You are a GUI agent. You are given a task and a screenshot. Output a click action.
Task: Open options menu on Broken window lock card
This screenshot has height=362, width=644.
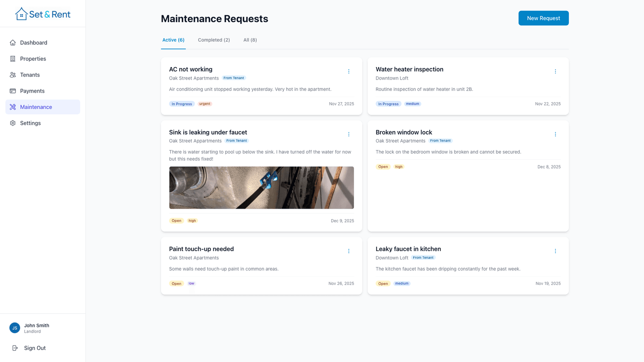555,134
